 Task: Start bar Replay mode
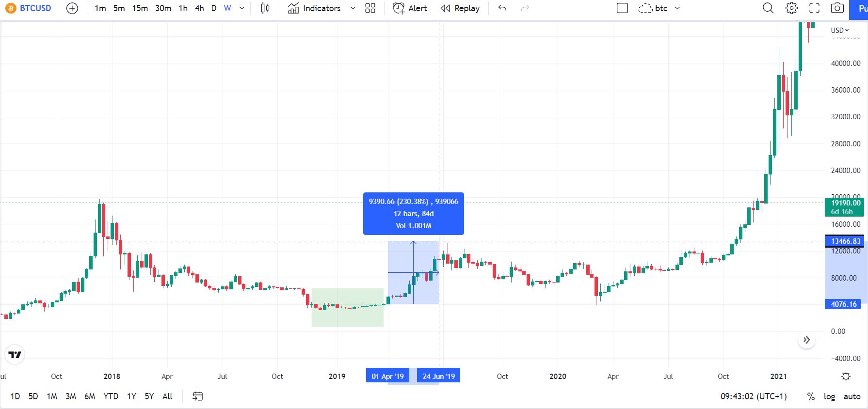pos(460,8)
